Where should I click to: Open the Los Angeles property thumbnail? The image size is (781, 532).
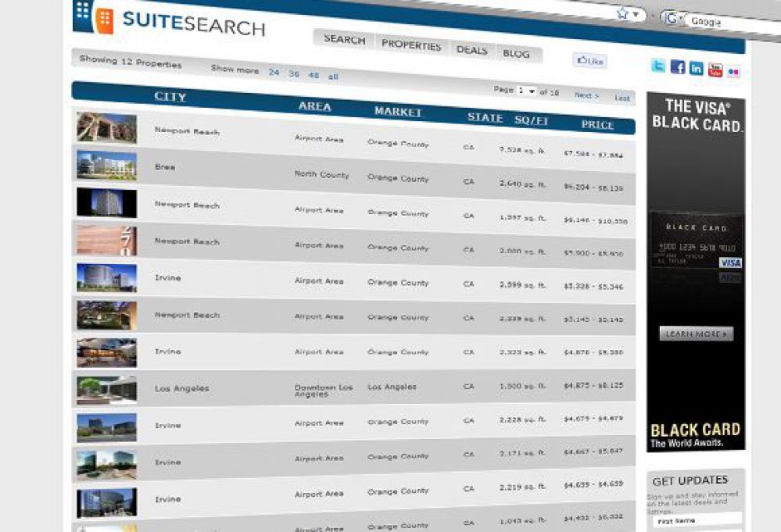click(106, 390)
